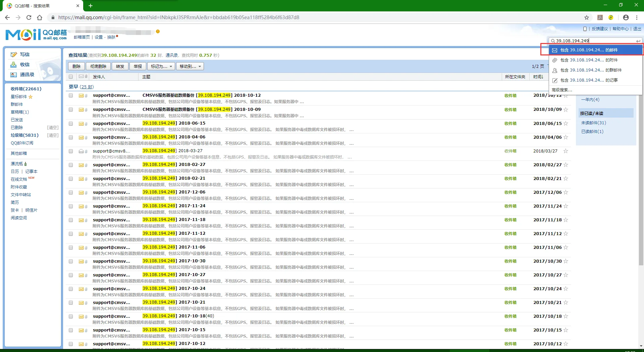Select the checkbox of the 2018-06-15 email
Viewport: 644px width, 352px height.
(71, 124)
